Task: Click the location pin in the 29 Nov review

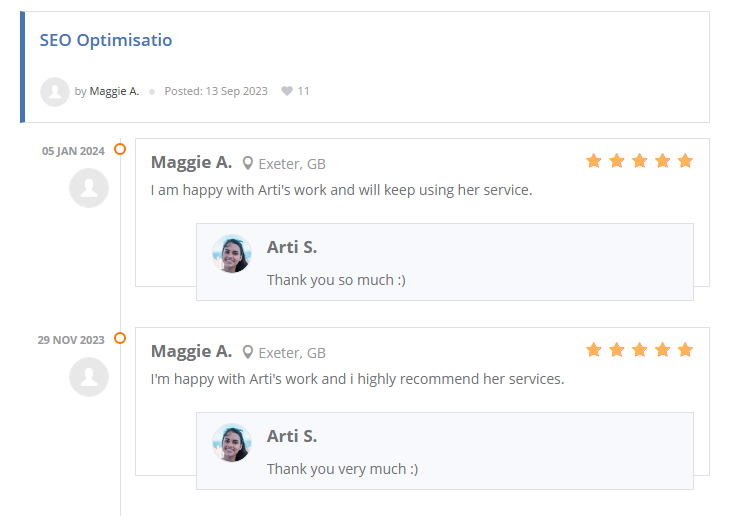Action: point(248,352)
